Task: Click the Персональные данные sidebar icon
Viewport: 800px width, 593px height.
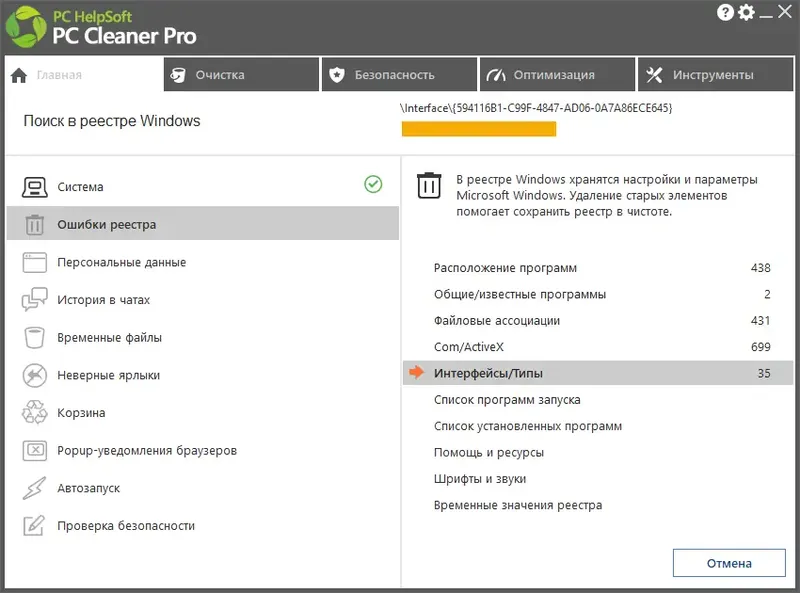Action: point(32,262)
